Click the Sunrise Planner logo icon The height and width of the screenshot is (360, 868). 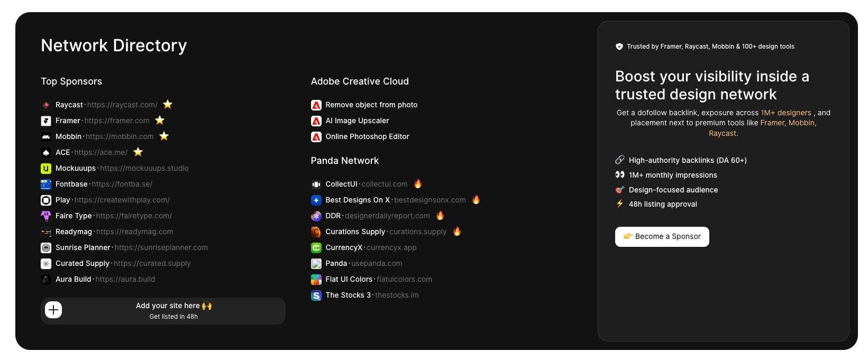tap(46, 247)
